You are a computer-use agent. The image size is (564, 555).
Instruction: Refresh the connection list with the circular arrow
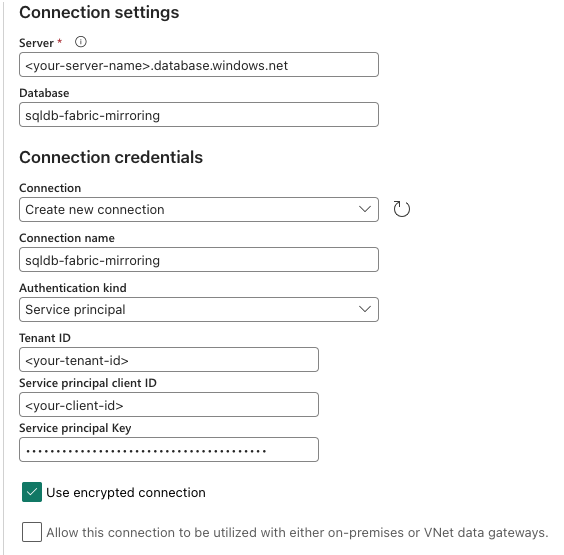pos(401,209)
